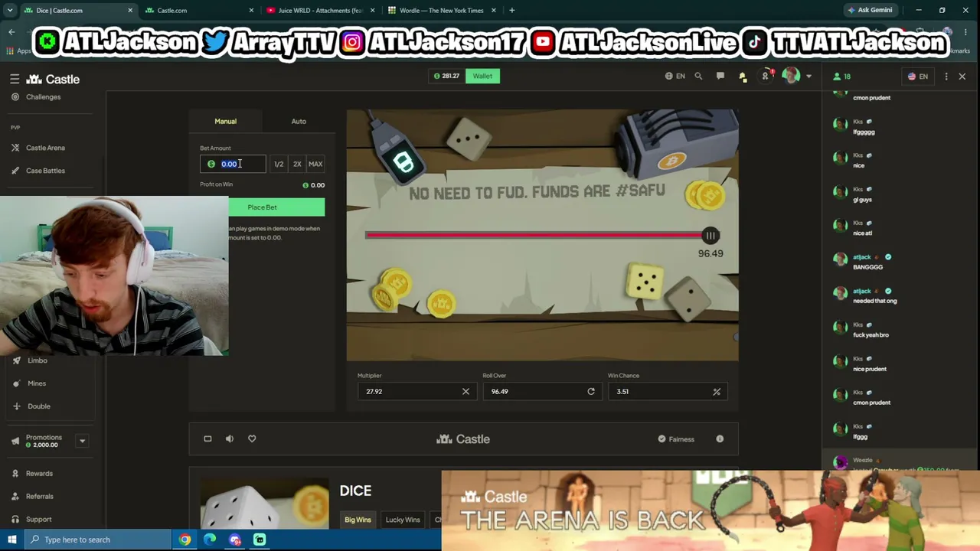This screenshot has height=551, width=980.
Task: Select the Big Wins tab
Action: [358, 520]
